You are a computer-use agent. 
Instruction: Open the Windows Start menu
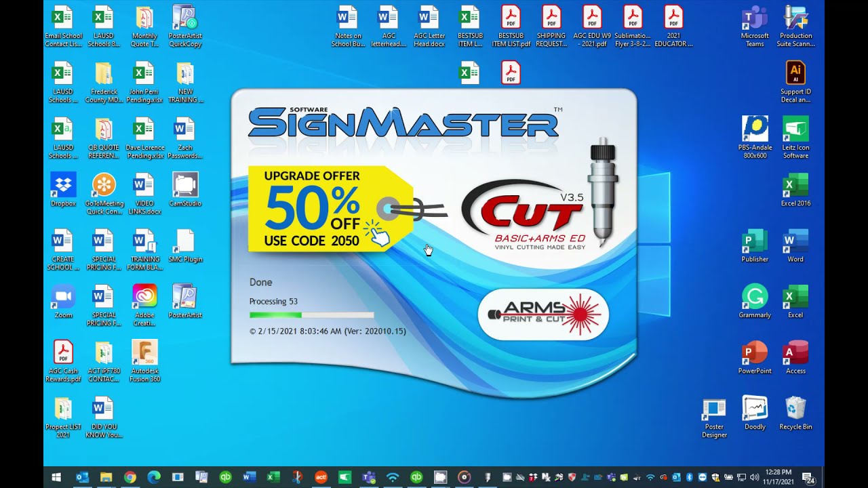pos(56,477)
